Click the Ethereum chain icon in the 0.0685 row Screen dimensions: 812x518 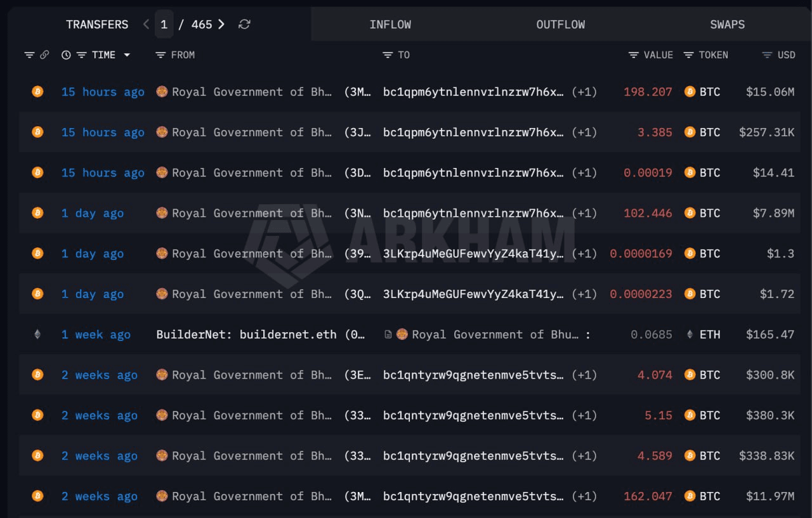pos(37,335)
